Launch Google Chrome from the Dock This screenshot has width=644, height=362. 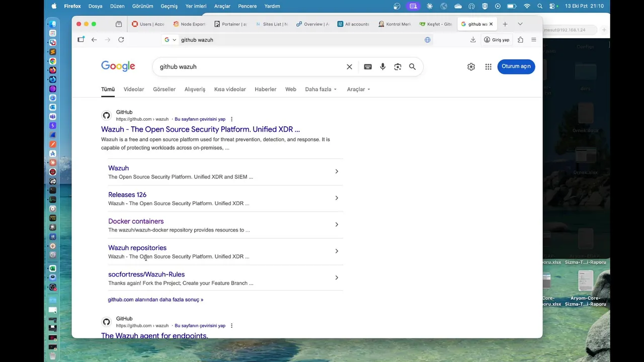pos(53,61)
